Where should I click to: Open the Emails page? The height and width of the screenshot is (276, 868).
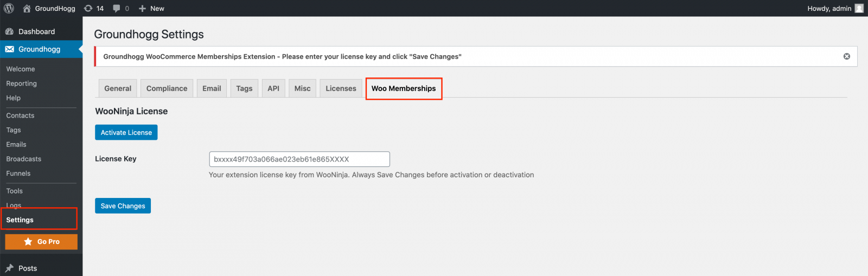pos(16,144)
